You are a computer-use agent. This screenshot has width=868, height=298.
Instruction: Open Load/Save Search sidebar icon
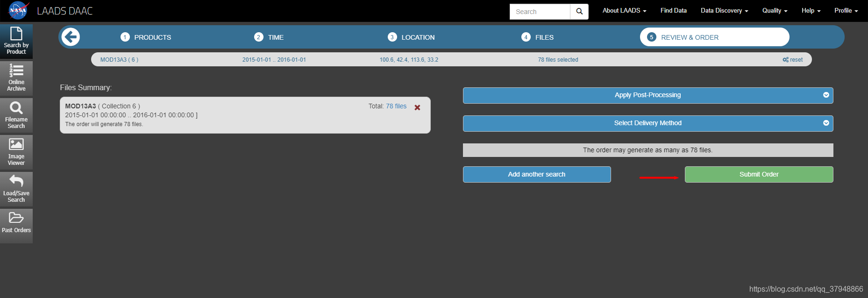click(16, 189)
